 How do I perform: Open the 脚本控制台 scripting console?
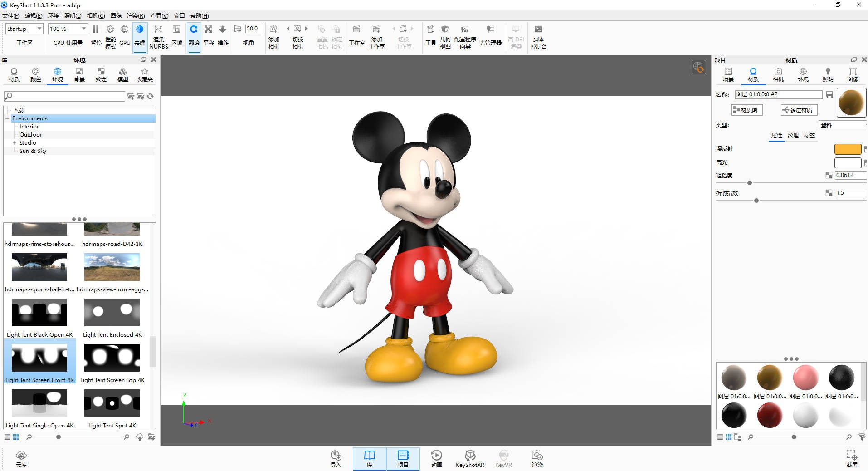(x=538, y=36)
